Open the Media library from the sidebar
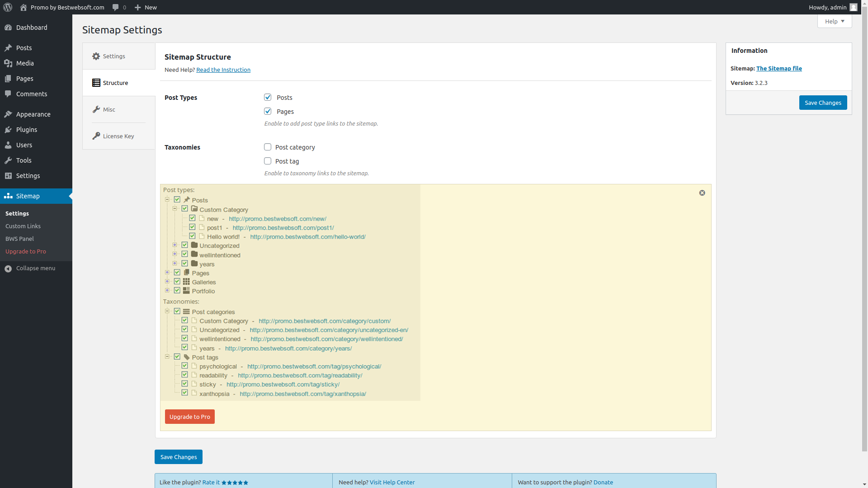This screenshot has height=488, width=868. tap(24, 63)
